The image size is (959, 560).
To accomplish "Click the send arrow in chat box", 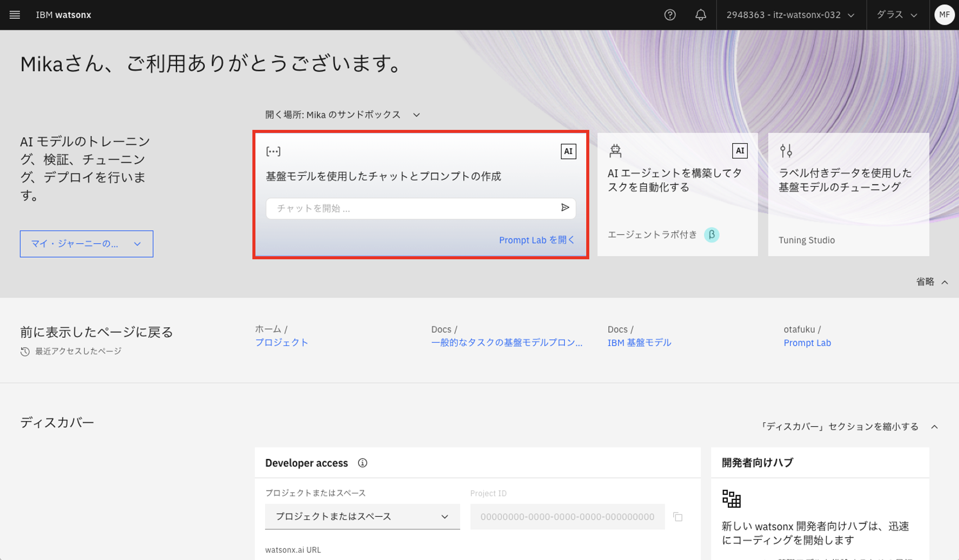I will pyautogui.click(x=564, y=208).
